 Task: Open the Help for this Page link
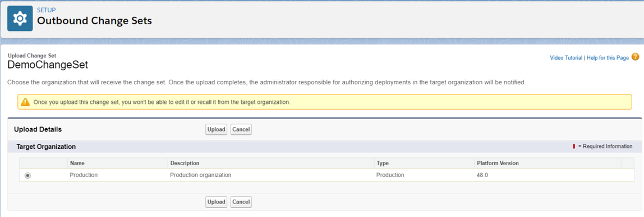(x=608, y=58)
